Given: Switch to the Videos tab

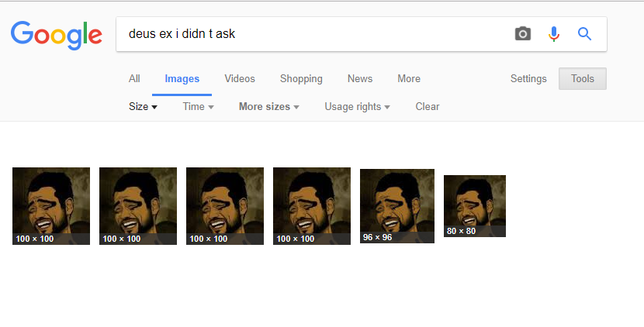Looking at the screenshot, I should click(x=240, y=79).
